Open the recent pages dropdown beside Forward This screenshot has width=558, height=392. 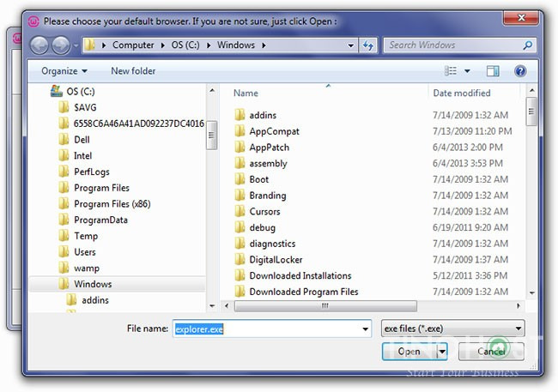76,45
